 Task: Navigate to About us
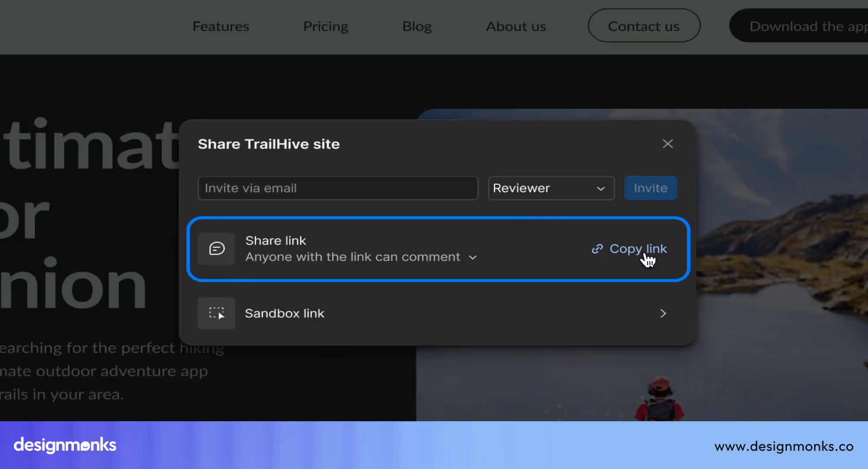click(x=516, y=26)
